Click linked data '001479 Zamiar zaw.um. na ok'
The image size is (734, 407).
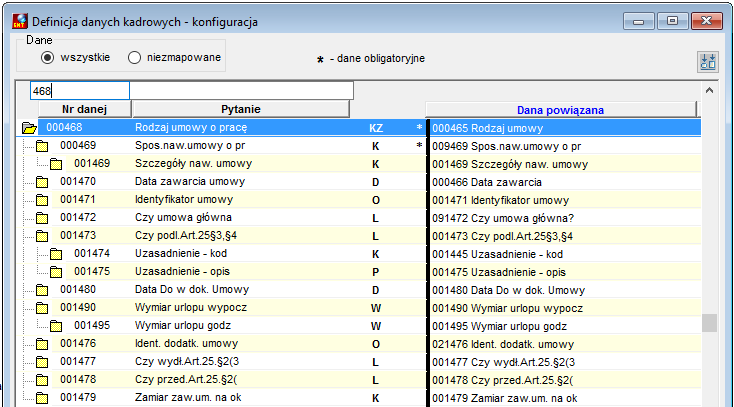pyautogui.click(x=505, y=399)
